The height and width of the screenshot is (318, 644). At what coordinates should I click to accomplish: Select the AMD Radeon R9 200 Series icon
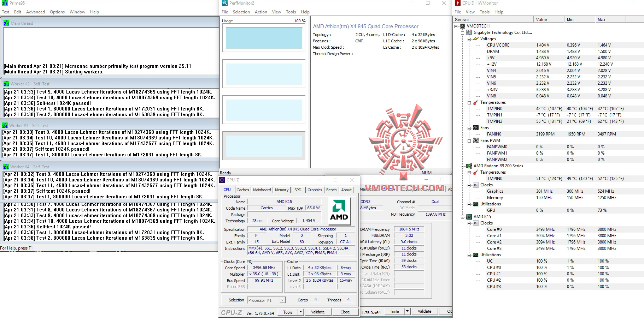(469, 166)
